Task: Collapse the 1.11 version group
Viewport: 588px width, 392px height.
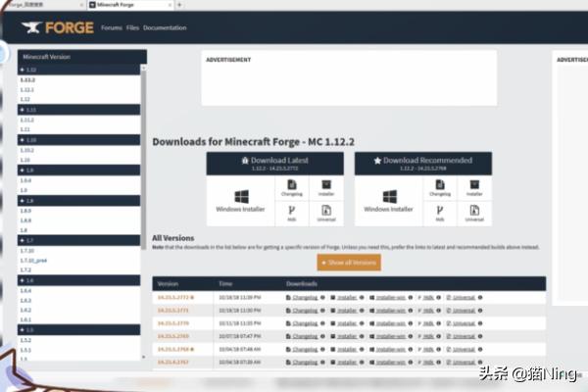Action: point(78,110)
